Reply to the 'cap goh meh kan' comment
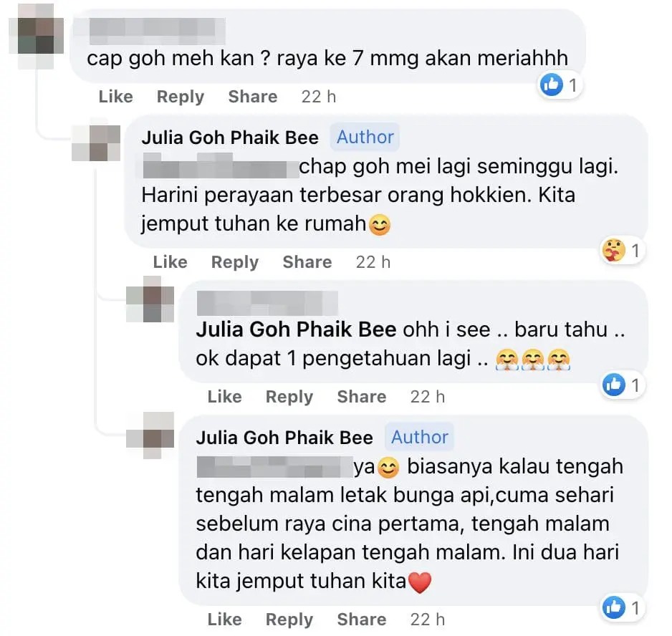672x636 pixels. click(181, 97)
